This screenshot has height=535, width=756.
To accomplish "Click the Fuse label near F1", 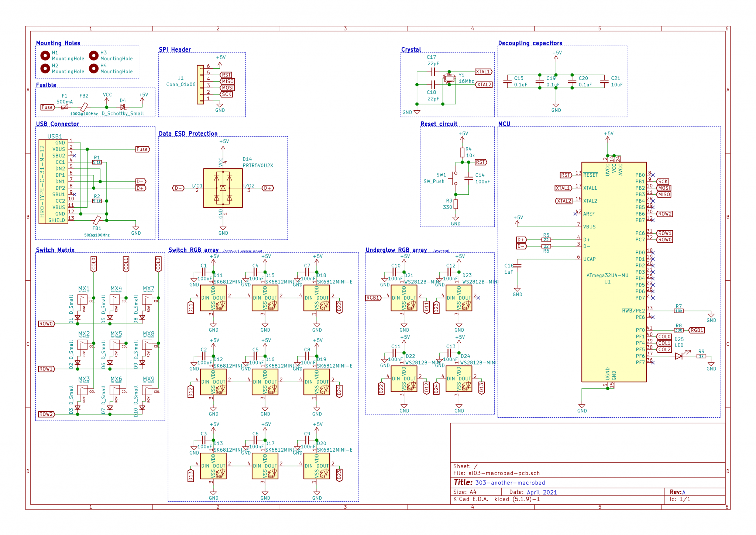I will point(47,107).
